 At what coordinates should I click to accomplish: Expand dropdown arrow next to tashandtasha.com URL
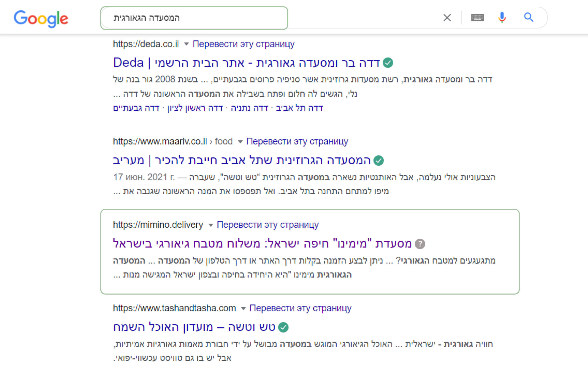[243, 308]
